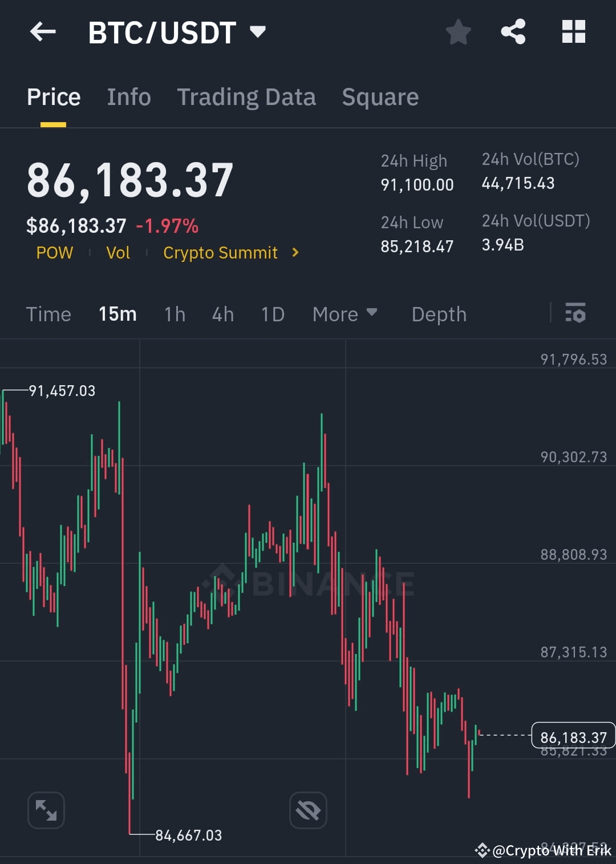Expand the Crypto Summit chevron
Image resolution: width=616 pixels, height=864 pixels.
pos(295,252)
